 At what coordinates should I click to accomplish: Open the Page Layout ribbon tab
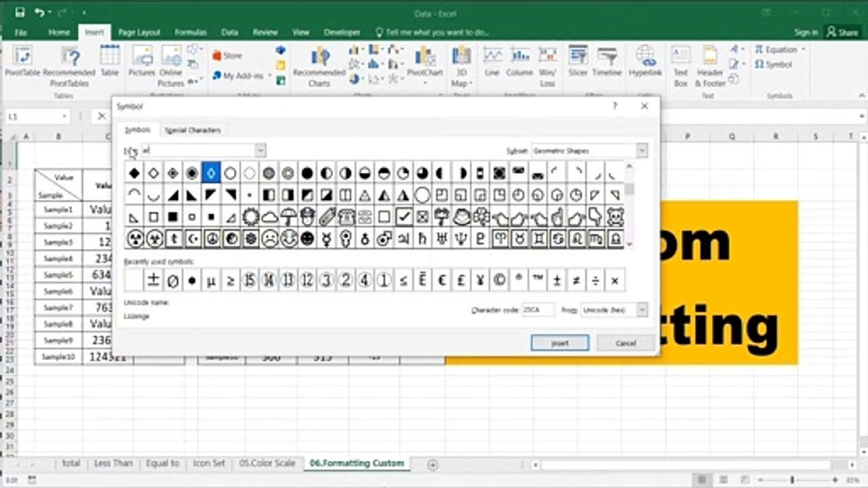tap(139, 32)
